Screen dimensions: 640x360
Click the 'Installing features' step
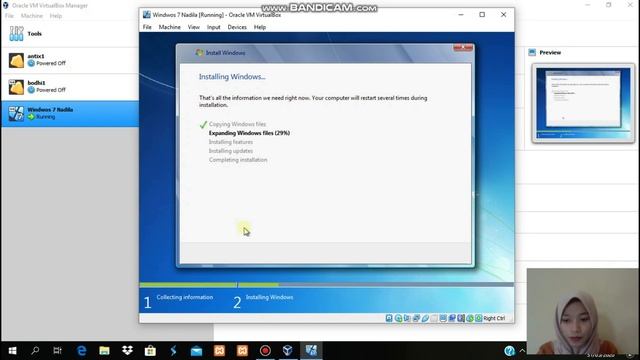(231, 142)
